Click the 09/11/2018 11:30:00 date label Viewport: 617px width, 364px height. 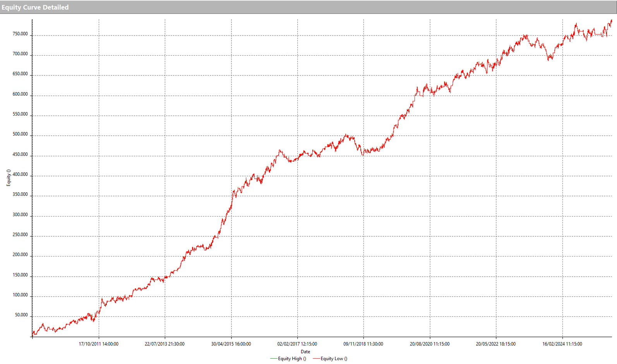click(x=363, y=344)
